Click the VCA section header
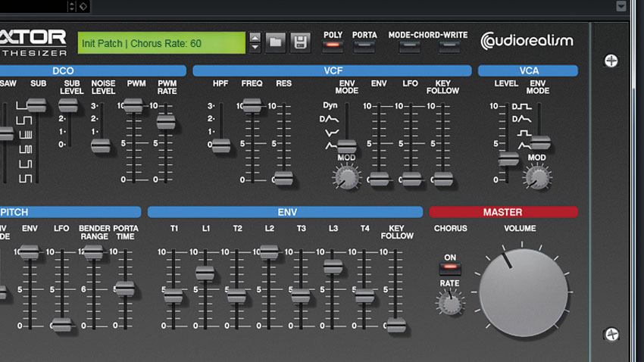 click(x=528, y=70)
